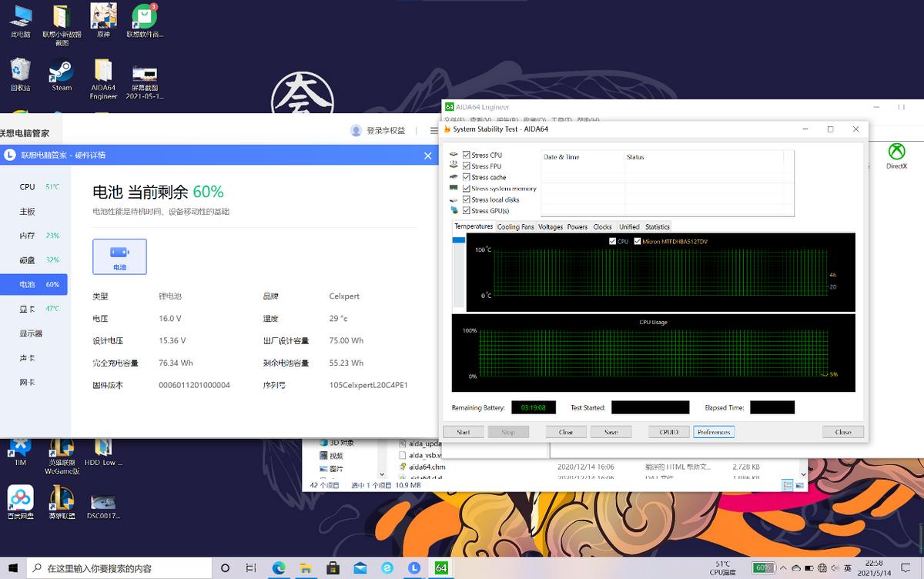Open the CPUID panel
924x579 pixels.
tap(668, 432)
